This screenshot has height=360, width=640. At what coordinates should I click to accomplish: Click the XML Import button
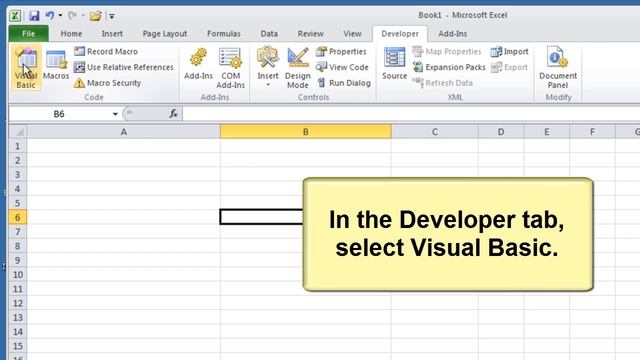[509, 51]
